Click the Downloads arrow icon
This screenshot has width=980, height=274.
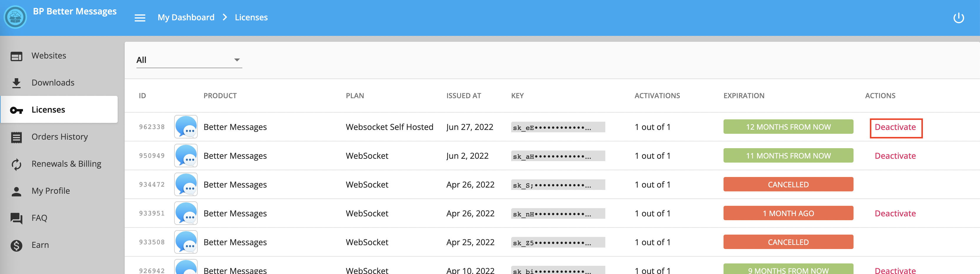point(16,83)
